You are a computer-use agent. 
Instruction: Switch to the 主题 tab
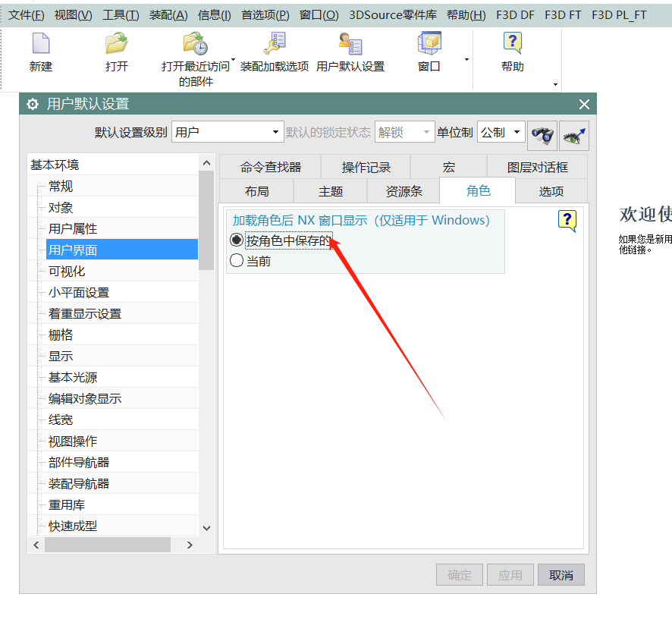coord(331,191)
